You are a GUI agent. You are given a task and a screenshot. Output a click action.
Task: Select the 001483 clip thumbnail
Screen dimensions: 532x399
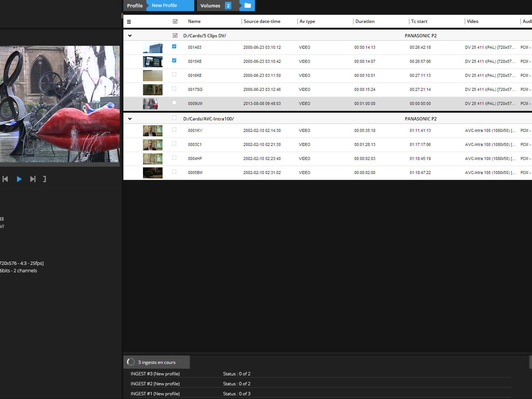(x=153, y=48)
